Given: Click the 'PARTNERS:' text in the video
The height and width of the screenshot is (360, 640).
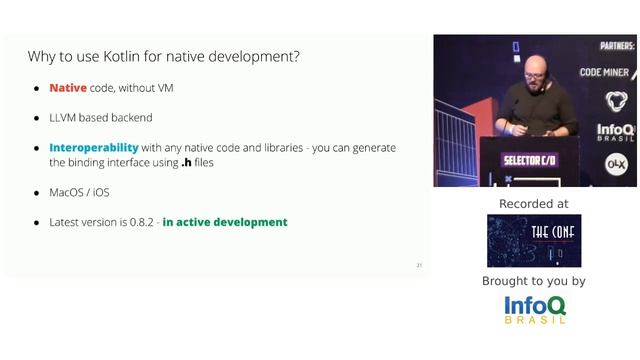Looking at the screenshot, I should [617, 46].
